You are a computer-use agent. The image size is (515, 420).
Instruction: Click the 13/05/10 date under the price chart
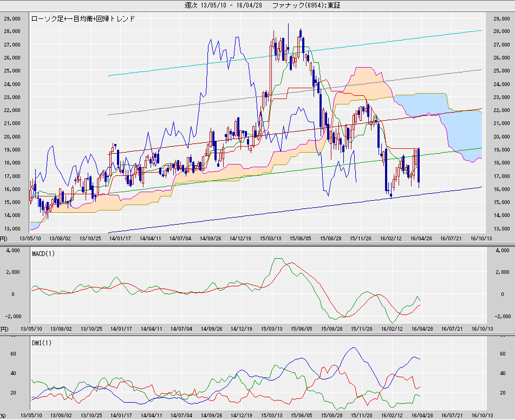(30, 238)
